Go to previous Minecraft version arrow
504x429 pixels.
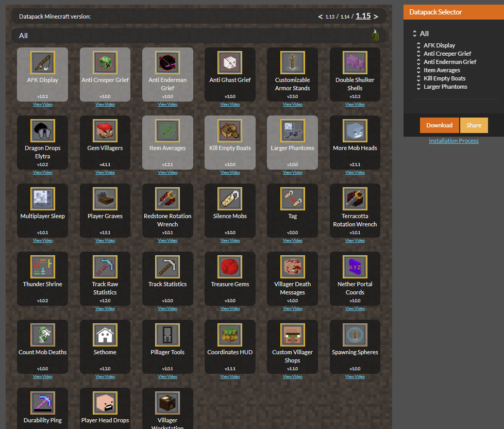click(320, 16)
